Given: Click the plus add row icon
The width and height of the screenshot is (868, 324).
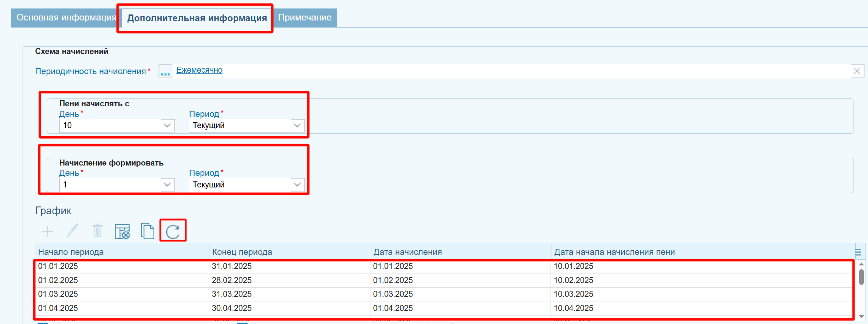Looking at the screenshot, I should (x=47, y=232).
